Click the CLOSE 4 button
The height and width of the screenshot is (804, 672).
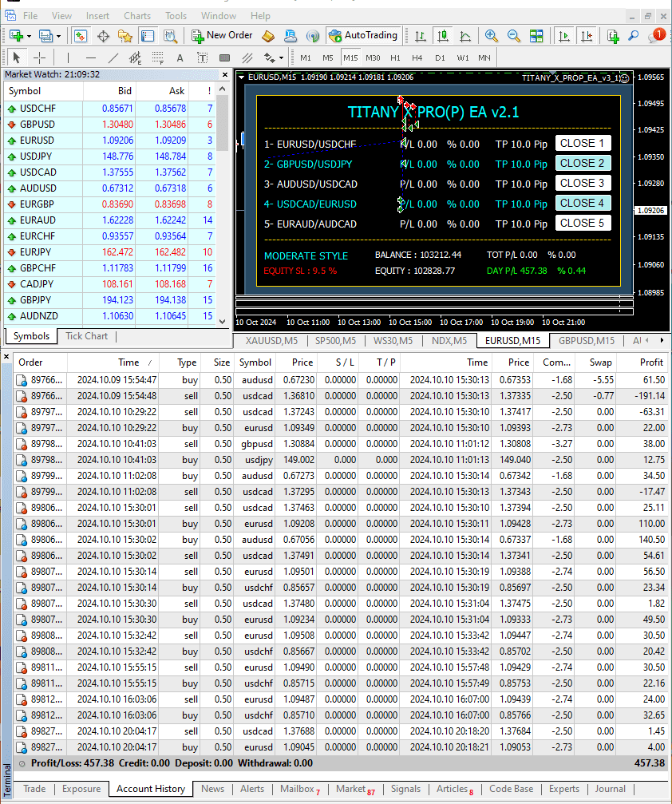click(583, 204)
